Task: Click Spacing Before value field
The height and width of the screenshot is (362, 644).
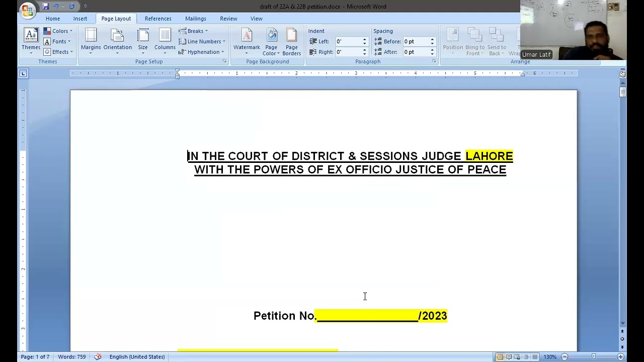Action: click(x=416, y=42)
